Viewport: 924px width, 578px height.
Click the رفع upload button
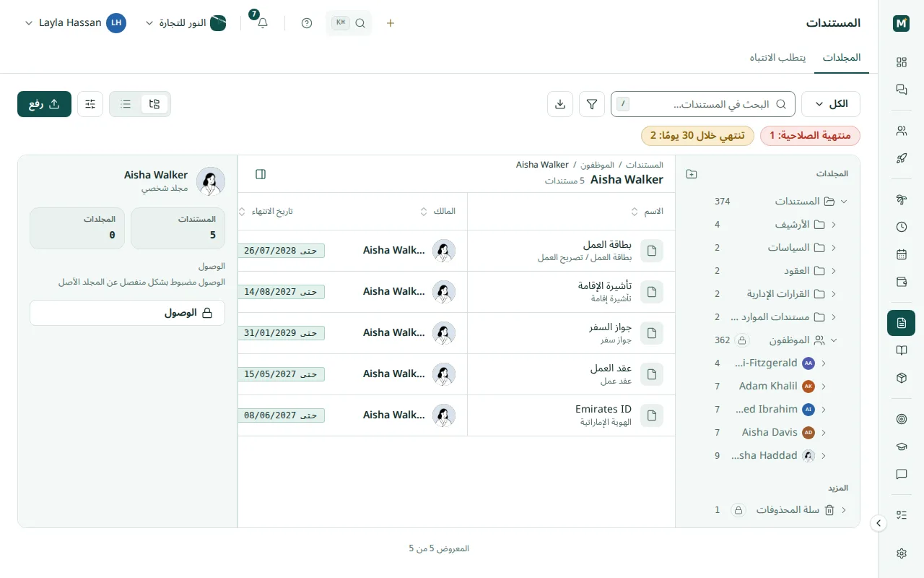tap(44, 104)
